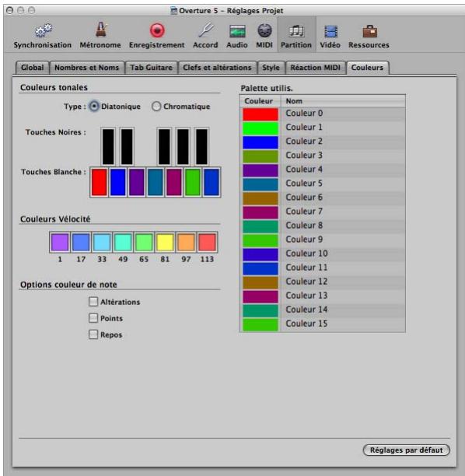
Task: Click the fifth black key swatch
Action: 201,147
